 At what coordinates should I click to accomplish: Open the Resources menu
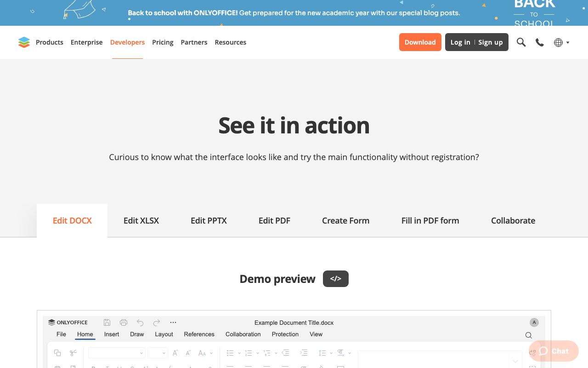click(231, 42)
